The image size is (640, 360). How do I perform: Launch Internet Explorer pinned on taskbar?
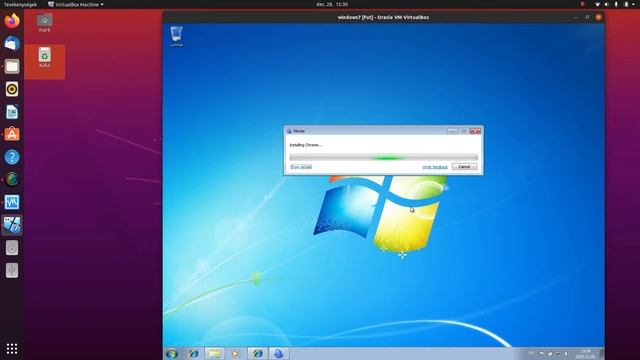click(193, 353)
